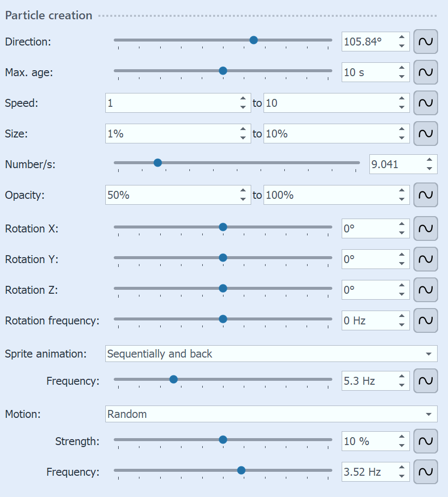Open animation curve for Direction

pyautogui.click(x=425, y=42)
